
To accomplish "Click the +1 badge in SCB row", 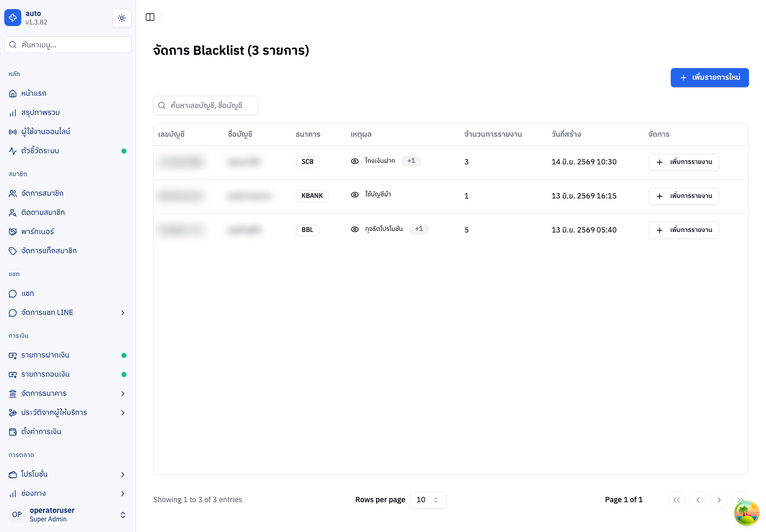I will click(411, 161).
